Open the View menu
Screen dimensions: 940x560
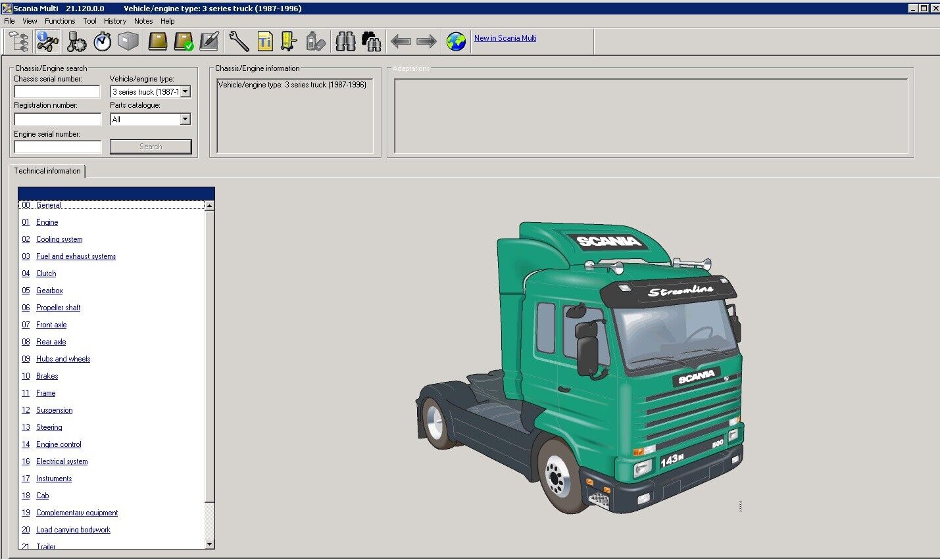[x=30, y=21]
